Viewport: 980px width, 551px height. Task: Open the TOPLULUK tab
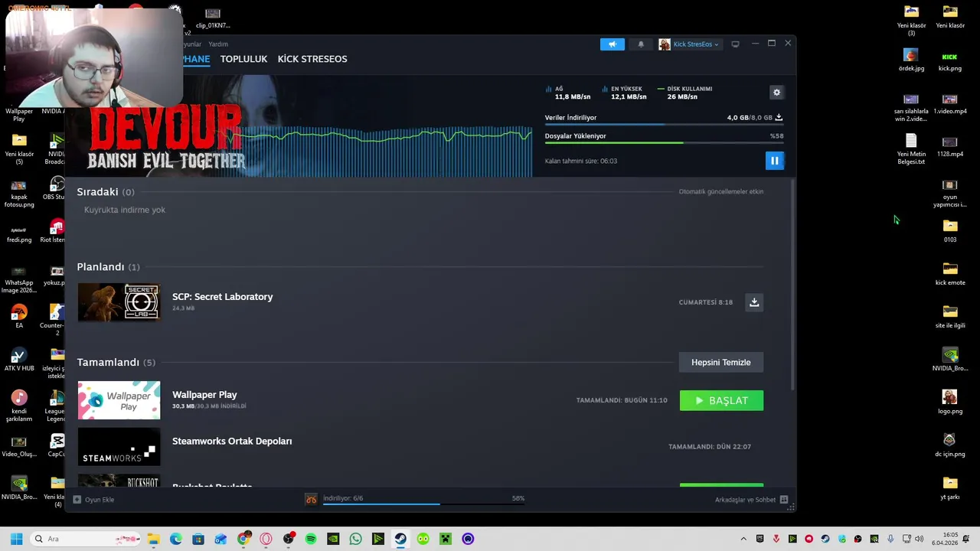(243, 59)
